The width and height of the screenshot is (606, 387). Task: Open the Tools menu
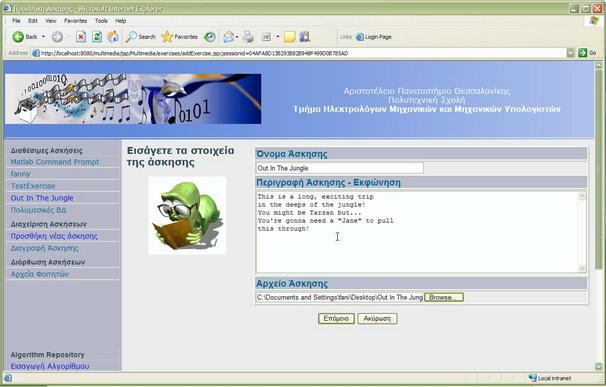(x=101, y=20)
